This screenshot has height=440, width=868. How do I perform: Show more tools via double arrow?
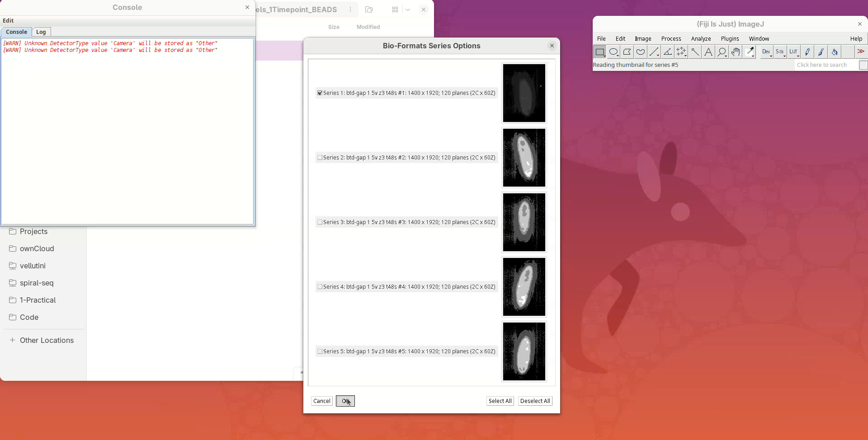point(861,52)
